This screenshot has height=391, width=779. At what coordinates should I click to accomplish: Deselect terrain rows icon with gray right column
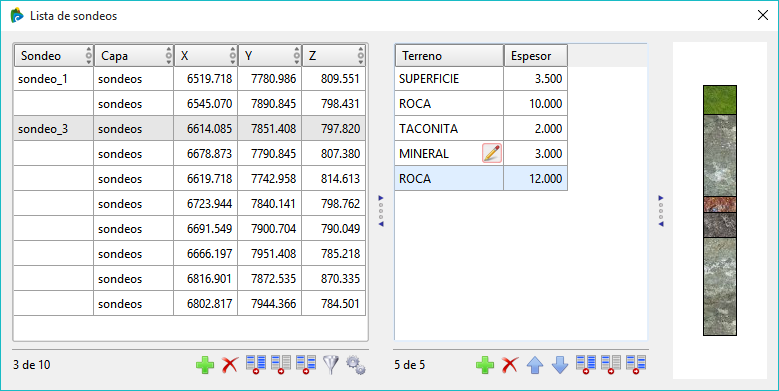click(x=611, y=365)
